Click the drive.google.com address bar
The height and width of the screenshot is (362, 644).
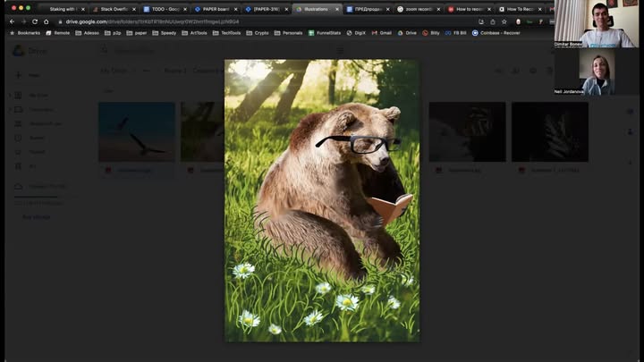tap(263, 21)
